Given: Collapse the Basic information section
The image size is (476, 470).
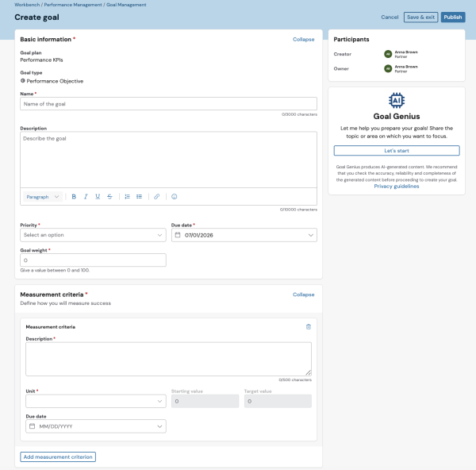Looking at the screenshot, I should coord(303,39).
